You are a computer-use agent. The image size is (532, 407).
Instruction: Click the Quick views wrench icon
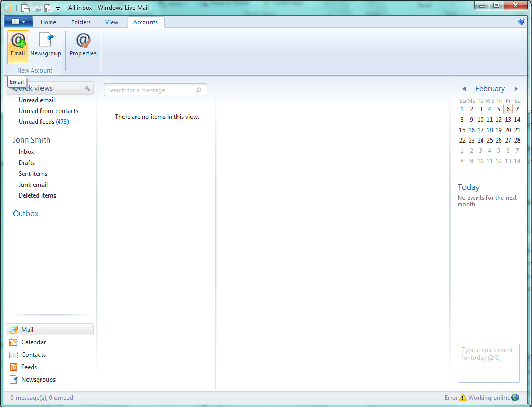click(x=87, y=88)
